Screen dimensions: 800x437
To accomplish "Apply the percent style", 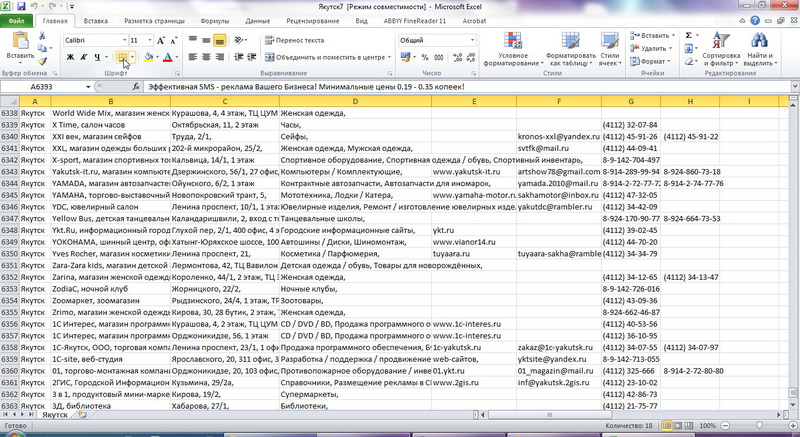I will tap(425, 57).
